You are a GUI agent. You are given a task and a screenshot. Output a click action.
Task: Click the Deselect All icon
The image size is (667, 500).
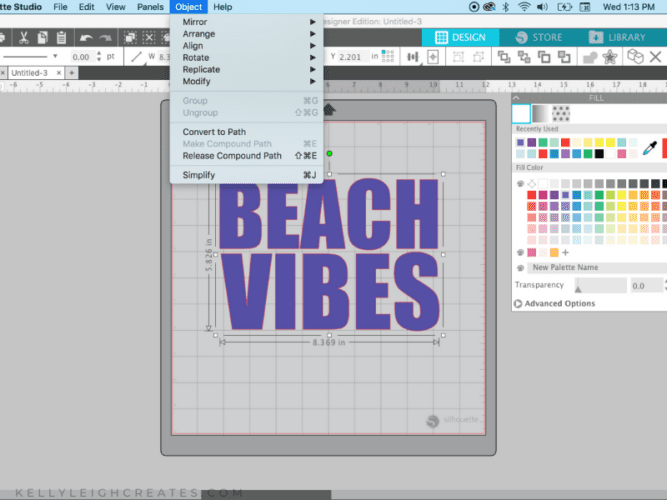click(x=148, y=38)
